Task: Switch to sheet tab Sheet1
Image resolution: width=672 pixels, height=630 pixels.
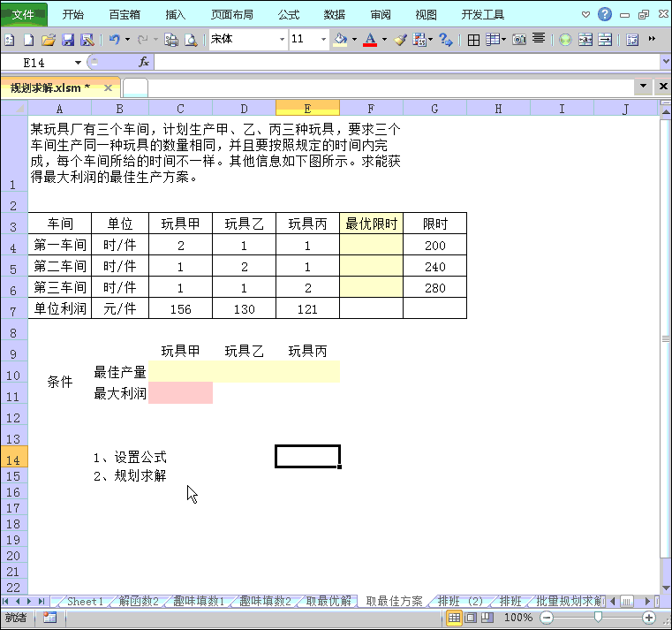Action: coord(85,601)
